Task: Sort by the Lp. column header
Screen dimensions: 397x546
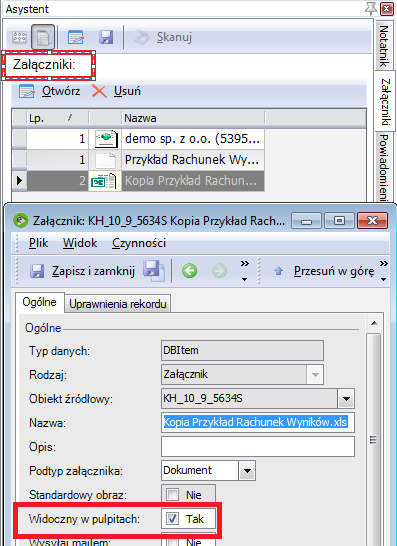Action: (x=57, y=118)
